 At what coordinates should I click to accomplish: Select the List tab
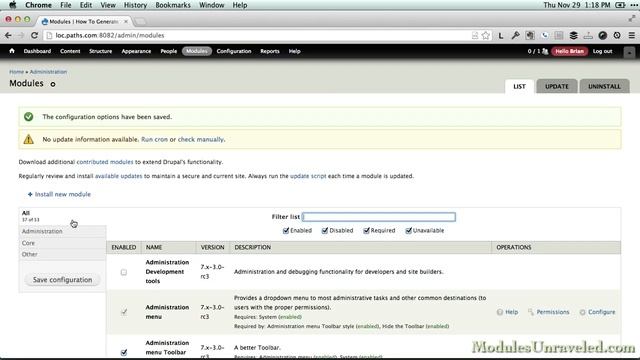(x=519, y=87)
